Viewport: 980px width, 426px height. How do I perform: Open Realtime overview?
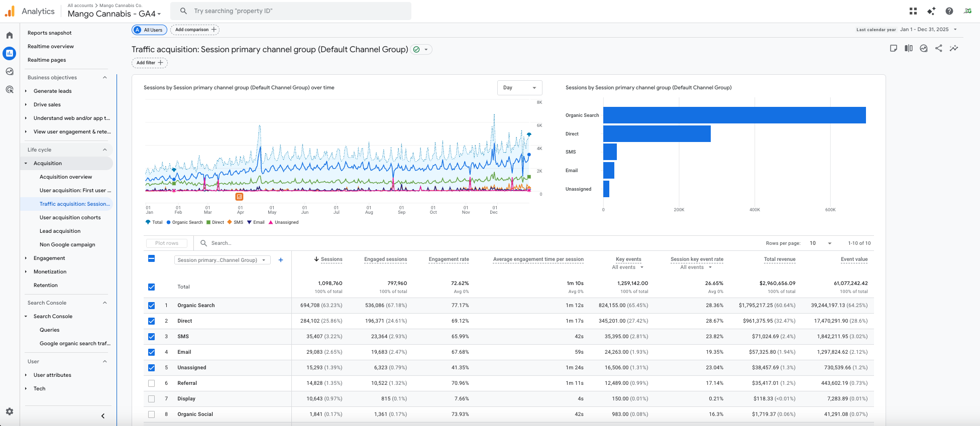pyautogui.click(x=51, y=46)
